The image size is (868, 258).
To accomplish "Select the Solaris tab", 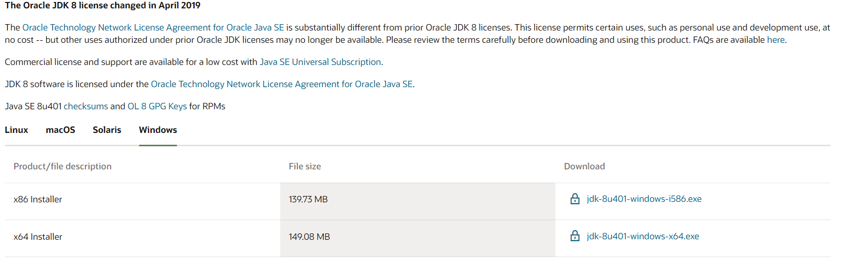I will (107, 130).
